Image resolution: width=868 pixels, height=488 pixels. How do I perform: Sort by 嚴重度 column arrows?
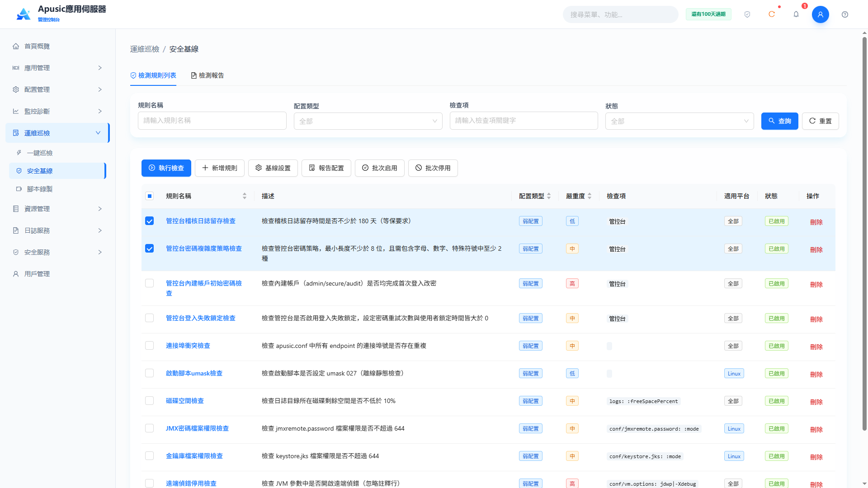coord(590,196)
